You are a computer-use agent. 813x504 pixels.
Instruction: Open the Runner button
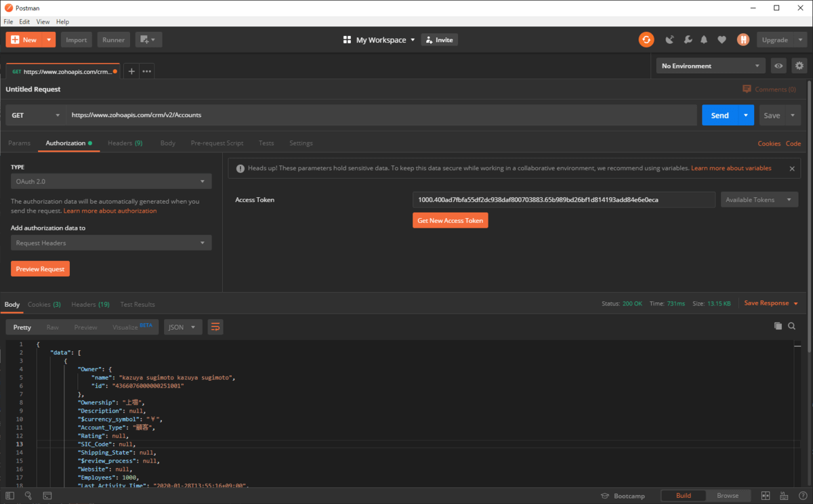point(113,40)
